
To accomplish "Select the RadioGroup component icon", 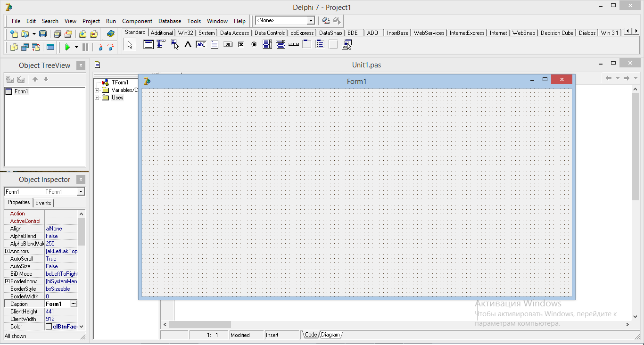I will (x=320, y=45).
